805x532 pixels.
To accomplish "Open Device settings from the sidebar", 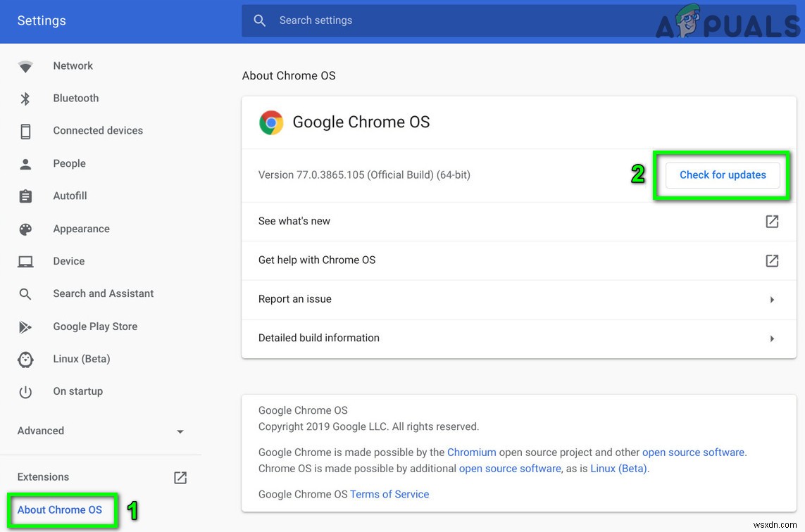I will pyautogui.click(x=25, y=260).
